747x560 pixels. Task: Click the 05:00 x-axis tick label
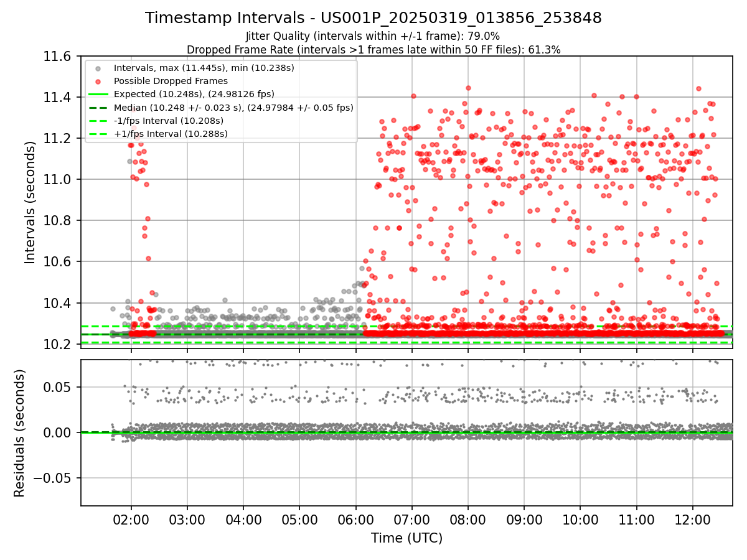(x=299, y=520)
